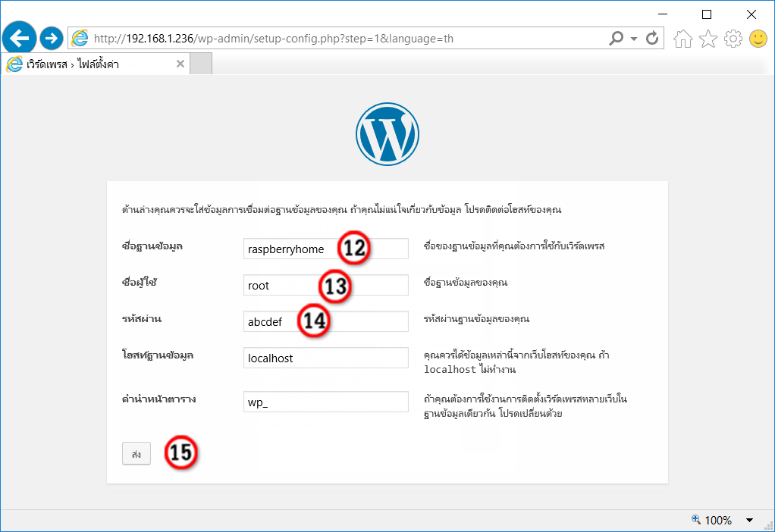This screenshot has width=775, height=532.
Task: Click the zoom level magnifier icon
Action: [x=696, y=519]
